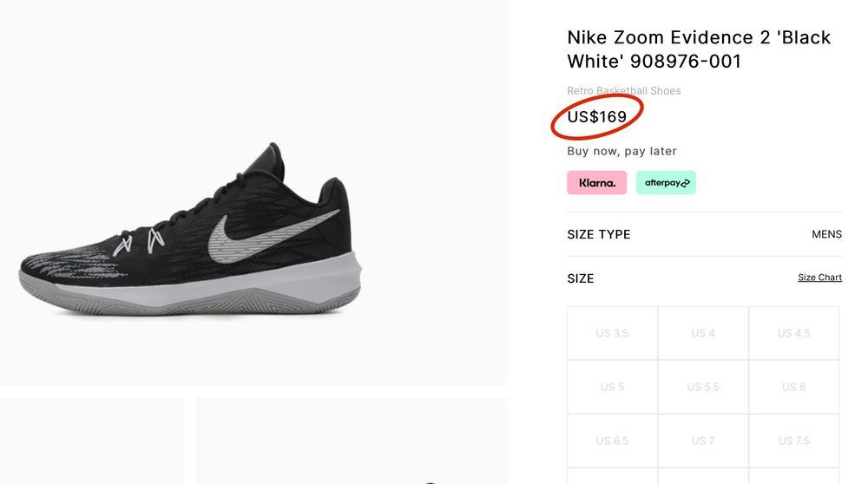Choose size US 4.5
Image resolution: width=868 pixels, height=484 pixels.
pos(793,333)
